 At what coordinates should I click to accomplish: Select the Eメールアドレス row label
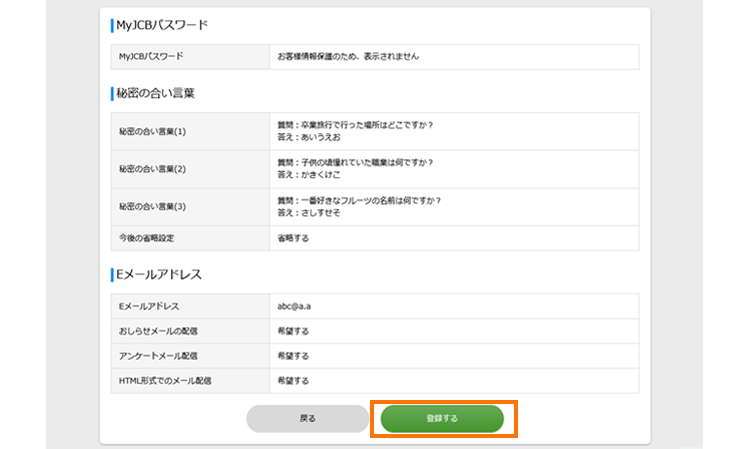[x=149, y=307]
